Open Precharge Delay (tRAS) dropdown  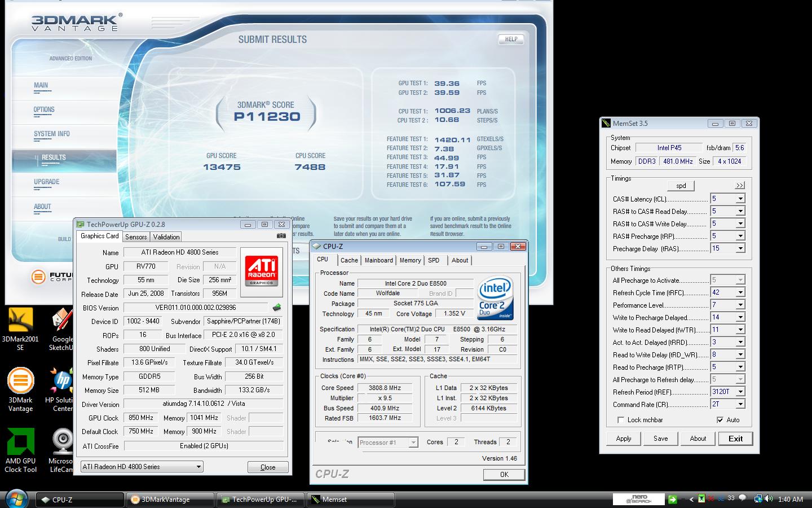740,248
